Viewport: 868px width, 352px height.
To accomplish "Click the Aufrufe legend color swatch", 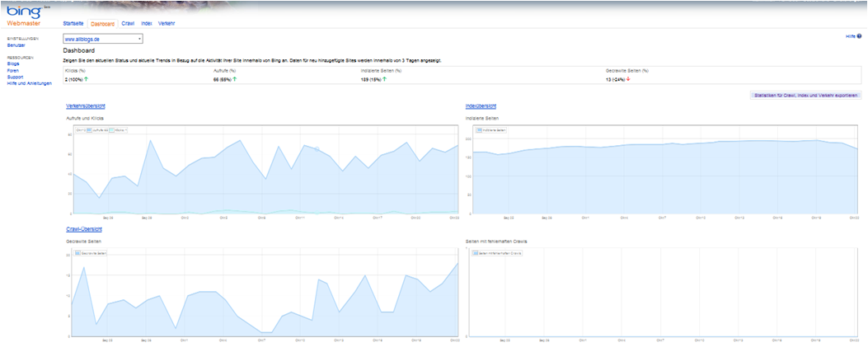I will [x=90, y=130].
